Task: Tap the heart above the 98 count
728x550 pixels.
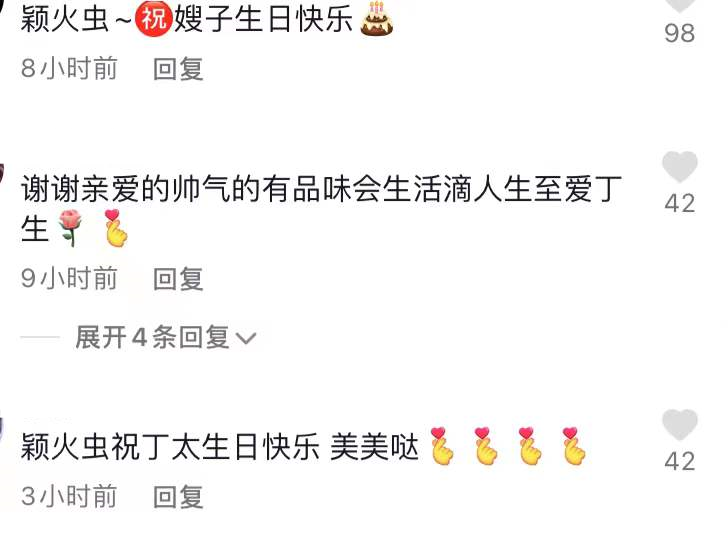Action: point(679,5)
